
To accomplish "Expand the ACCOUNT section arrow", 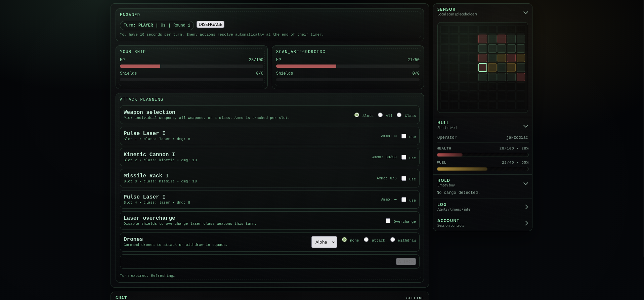I will (x=526, y=223).
